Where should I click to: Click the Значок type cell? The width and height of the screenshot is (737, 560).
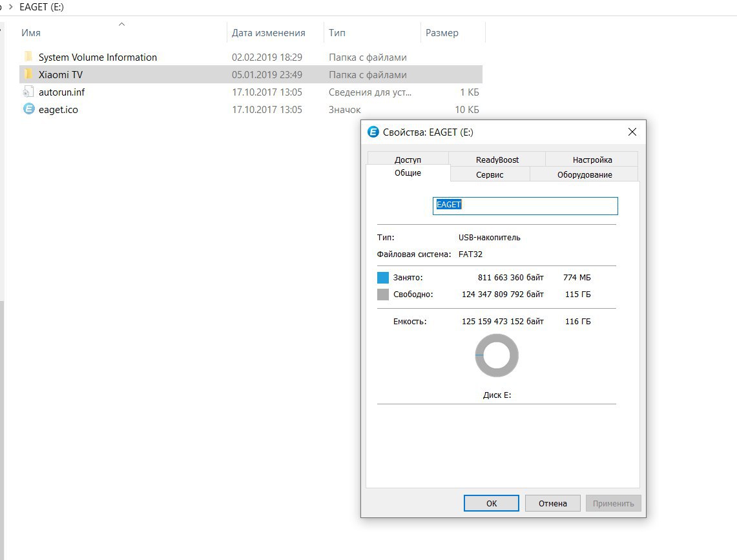[x=344, y=109]
